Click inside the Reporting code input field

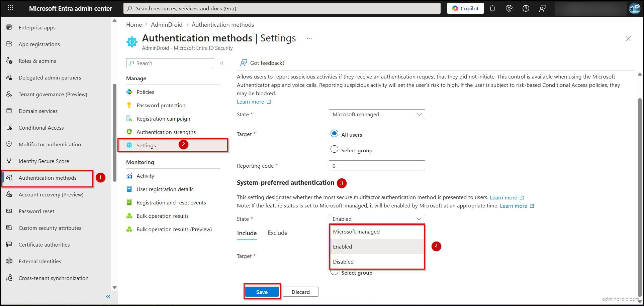[377, 165]
